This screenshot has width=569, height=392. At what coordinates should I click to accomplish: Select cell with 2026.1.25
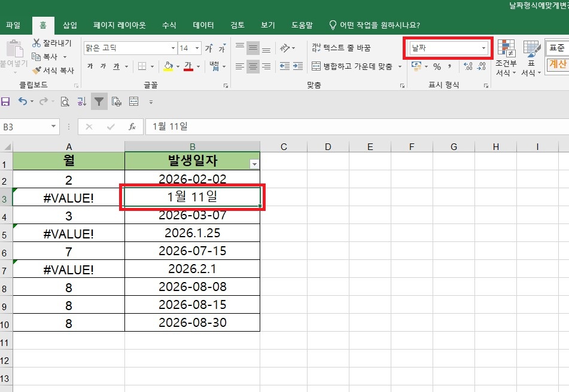point(192,233)
